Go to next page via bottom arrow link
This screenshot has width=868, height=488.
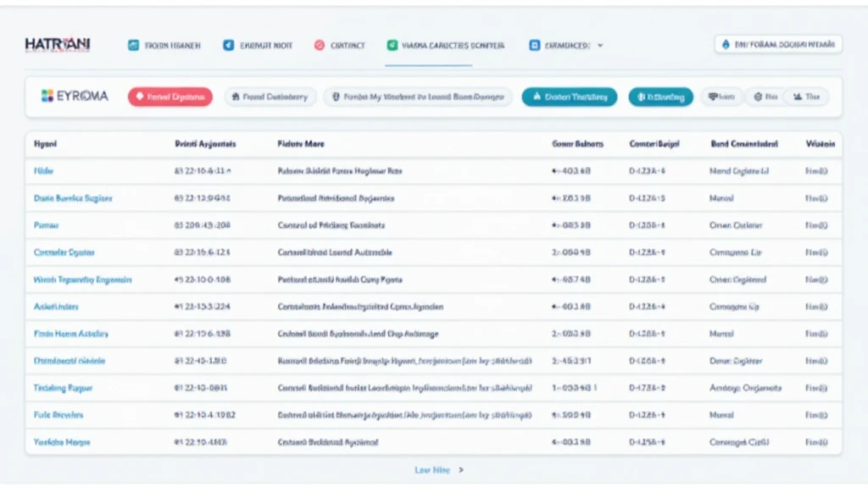click(439, 469)
